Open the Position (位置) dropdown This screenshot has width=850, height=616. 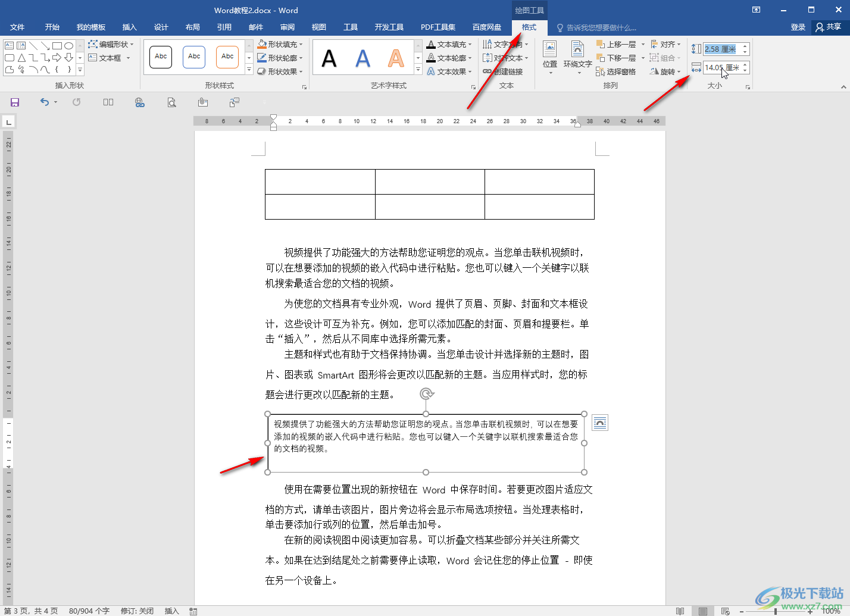click(x=550, y=58)
